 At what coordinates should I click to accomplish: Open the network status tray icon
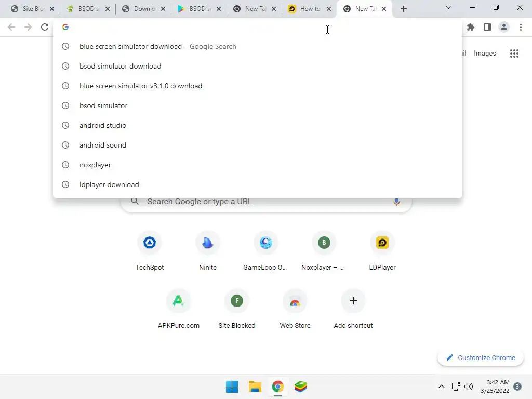[456, 387]
